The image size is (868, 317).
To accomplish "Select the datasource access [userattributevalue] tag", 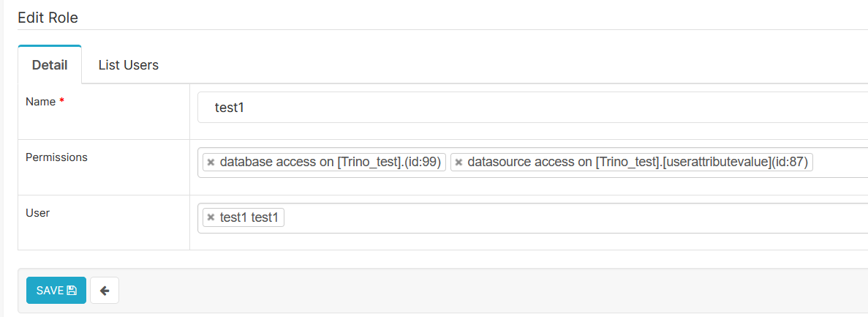I will tap(637, 163).
